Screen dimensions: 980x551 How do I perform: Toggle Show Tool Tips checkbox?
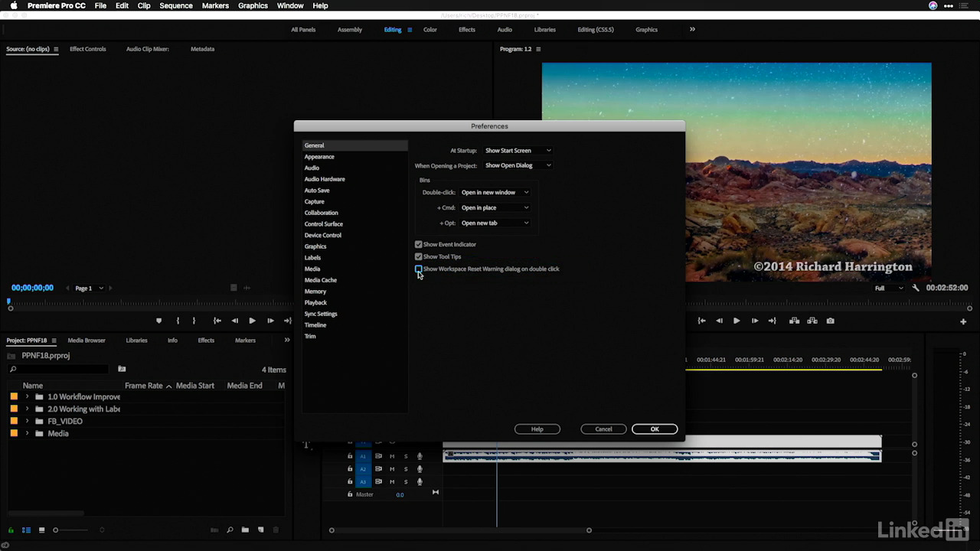(x=419, y=256)
